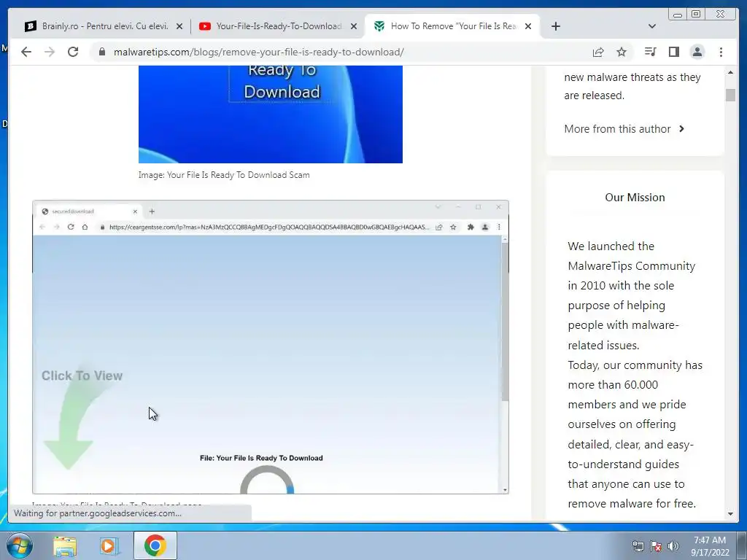Screen dimensions: 747x560
Task: Bookmark this page with the star
Action: click(622, 52)
